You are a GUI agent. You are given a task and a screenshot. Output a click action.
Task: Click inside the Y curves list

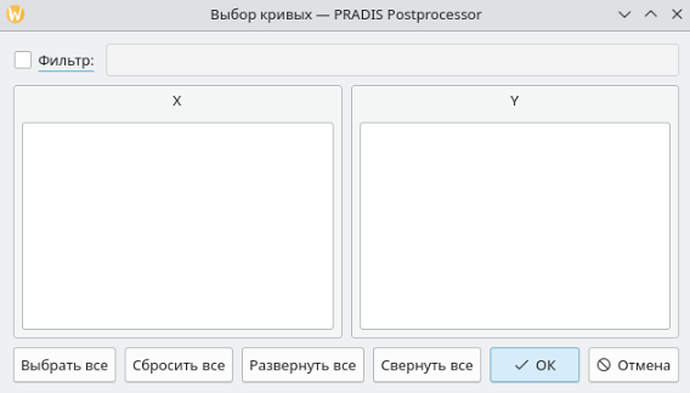pos(515,226)
